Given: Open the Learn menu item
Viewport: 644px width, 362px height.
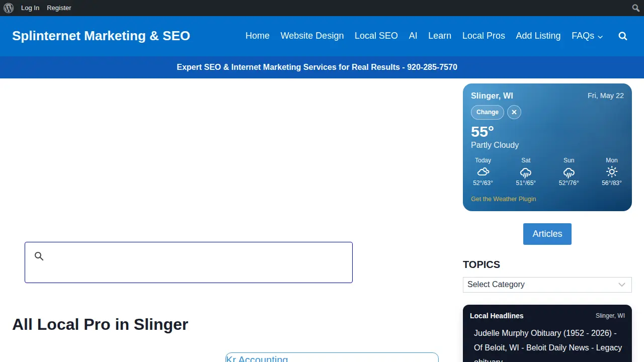Looking at the screenshot, I should [440, 36].
